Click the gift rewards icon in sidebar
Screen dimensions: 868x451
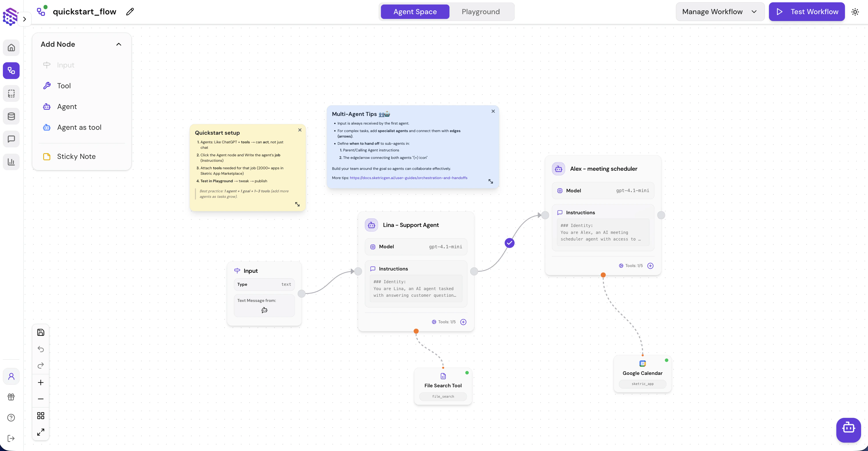point(11,397)
